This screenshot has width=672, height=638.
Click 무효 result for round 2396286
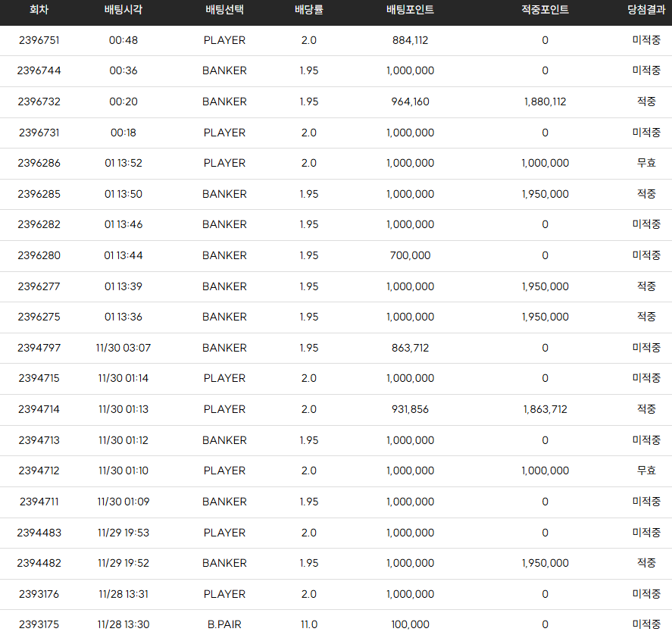[x=646, y=163]
